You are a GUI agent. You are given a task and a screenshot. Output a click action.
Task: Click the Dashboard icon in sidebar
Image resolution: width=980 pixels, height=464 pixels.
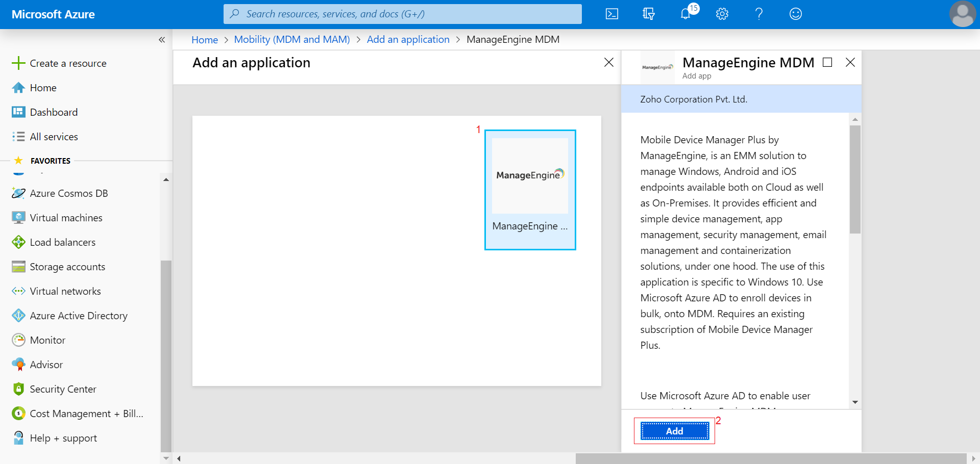coord(18,112)
